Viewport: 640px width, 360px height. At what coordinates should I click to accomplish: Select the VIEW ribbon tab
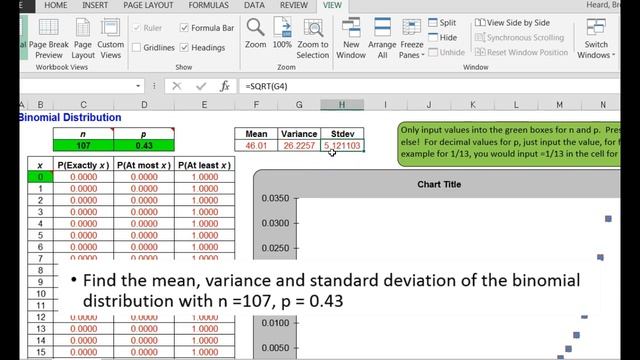[332, 5]
